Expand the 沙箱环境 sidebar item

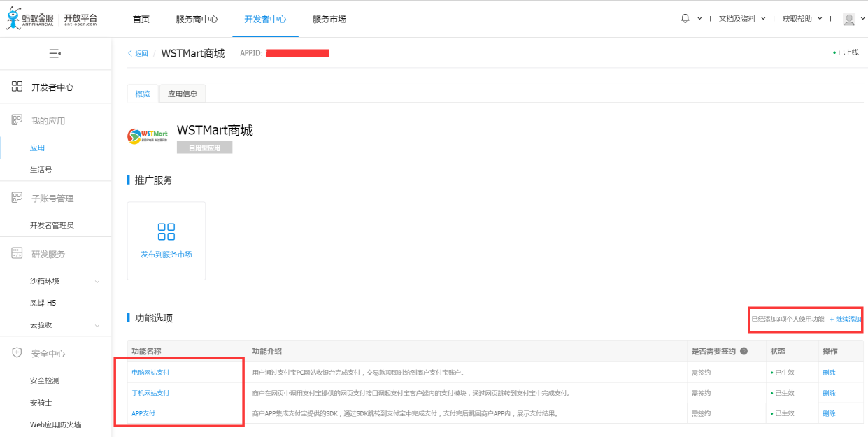[x=97, y=282]
